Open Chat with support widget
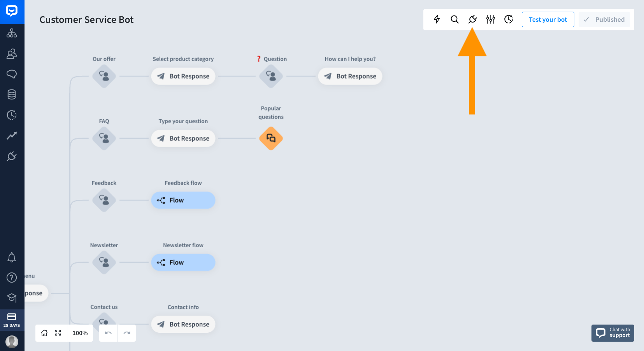 point(613,333)
